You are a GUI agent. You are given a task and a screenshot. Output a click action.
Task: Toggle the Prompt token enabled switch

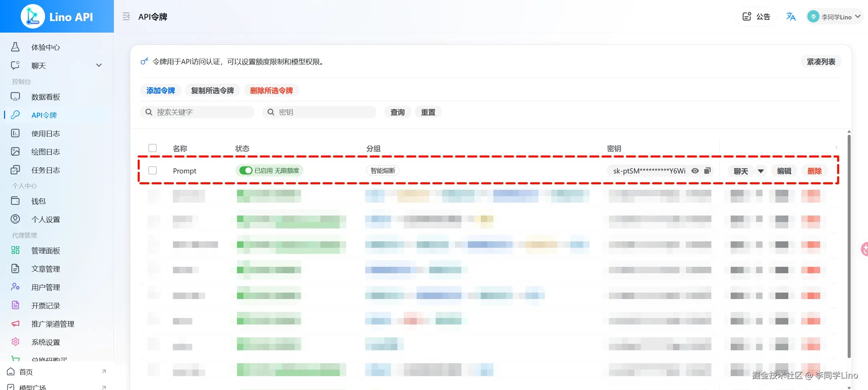pos(246,170)
